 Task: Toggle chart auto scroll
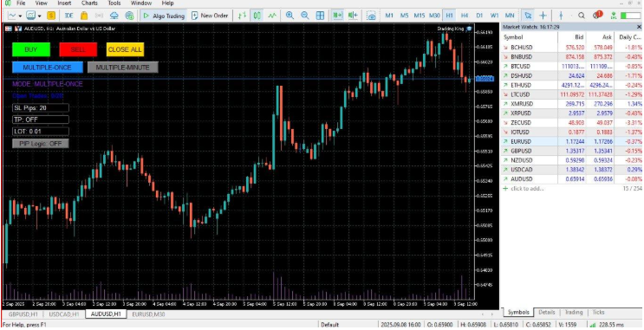338,16
